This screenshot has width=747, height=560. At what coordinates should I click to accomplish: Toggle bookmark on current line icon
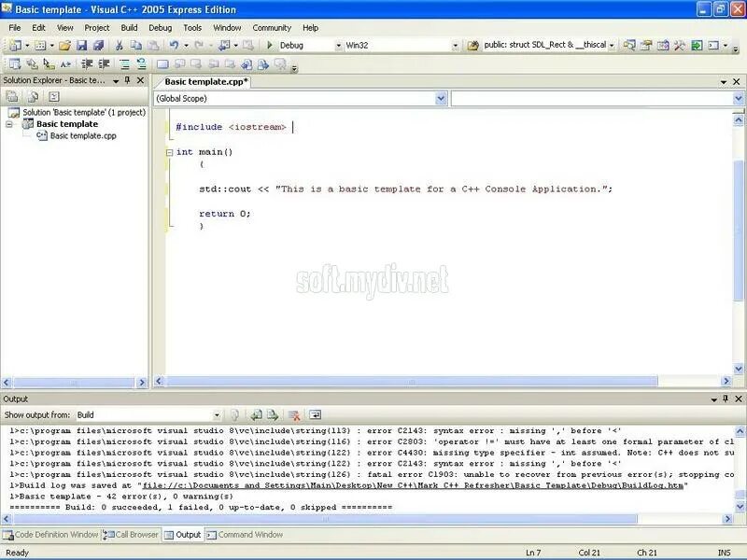tap(162, 63)
